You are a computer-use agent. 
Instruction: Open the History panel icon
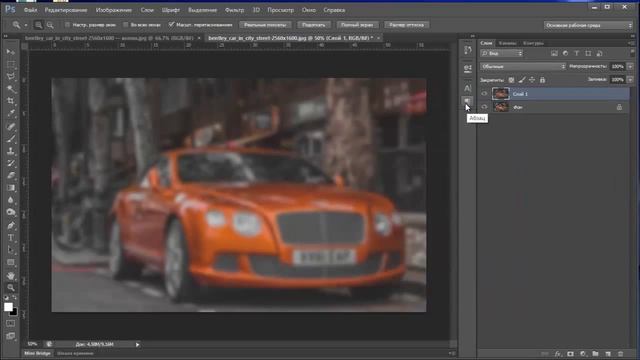pos(468,50)
